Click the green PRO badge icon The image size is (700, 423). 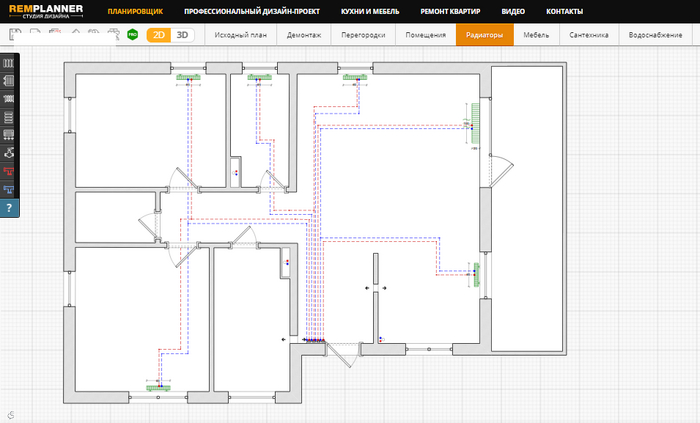(132, 34)
